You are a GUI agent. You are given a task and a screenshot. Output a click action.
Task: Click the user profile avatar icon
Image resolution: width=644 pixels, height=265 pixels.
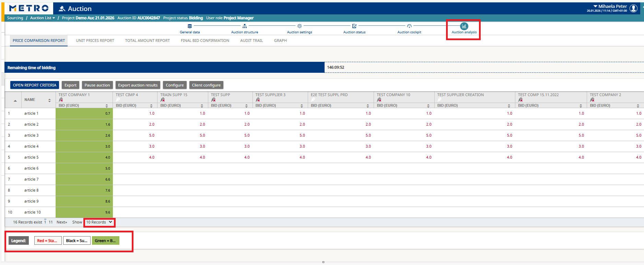[634, 8]
